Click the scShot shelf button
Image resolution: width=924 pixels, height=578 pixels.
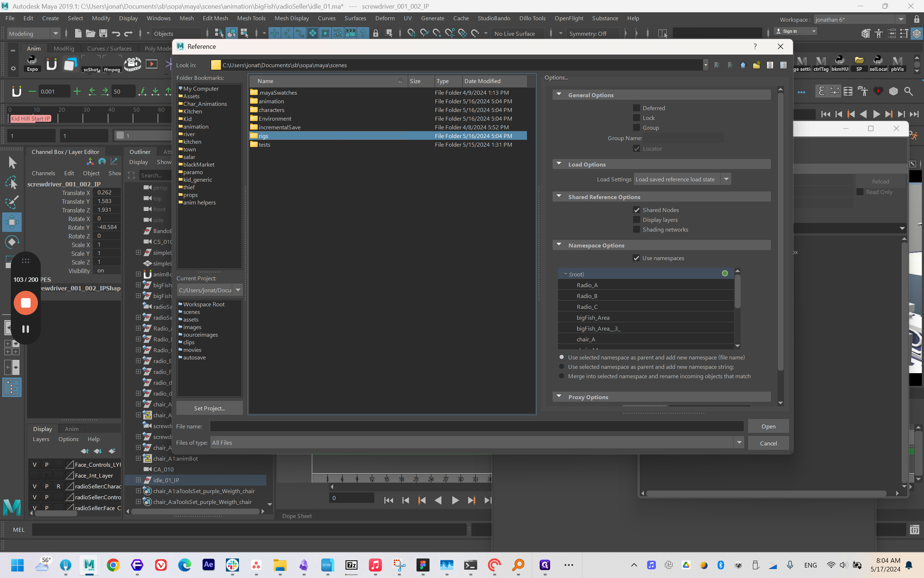[91, 64]
